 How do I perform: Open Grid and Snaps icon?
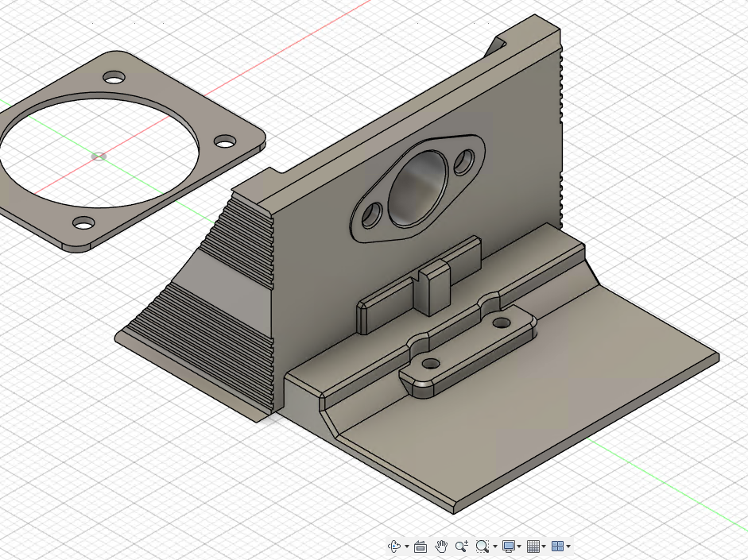(533, 546)
